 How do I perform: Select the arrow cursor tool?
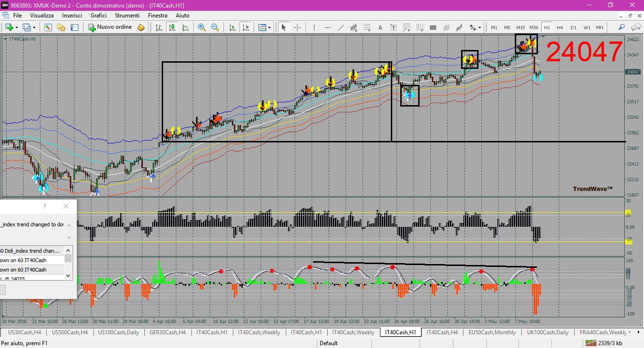(x=284, y=27)
